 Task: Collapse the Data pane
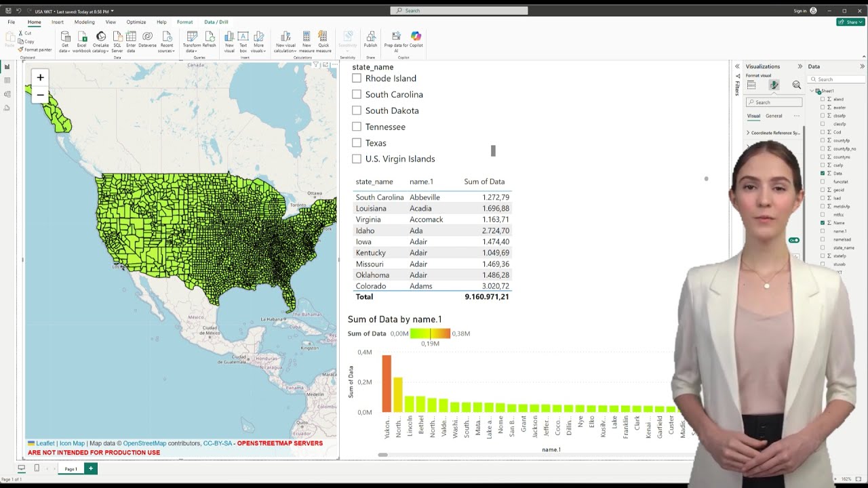[862, 66]
